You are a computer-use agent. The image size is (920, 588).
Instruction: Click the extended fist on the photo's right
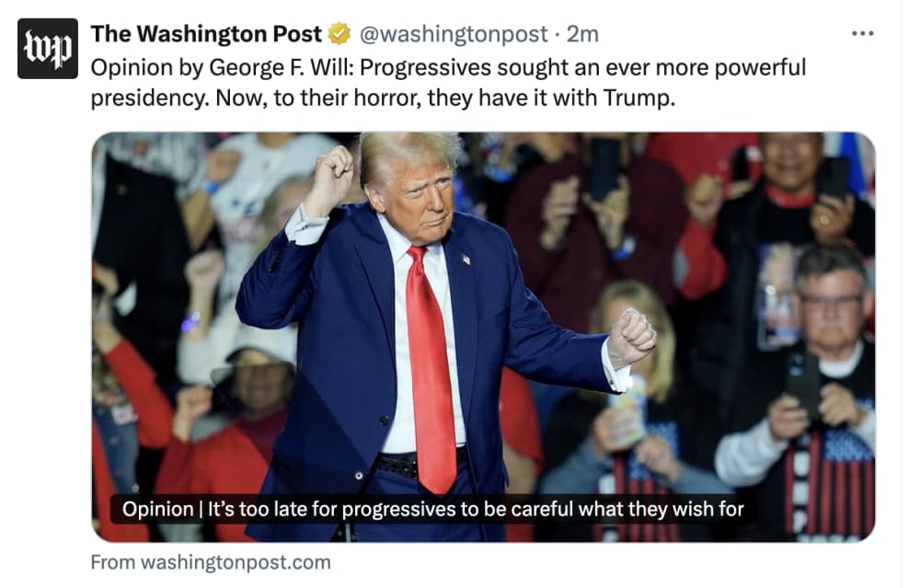pyautogui.click(x=631, y=338)
